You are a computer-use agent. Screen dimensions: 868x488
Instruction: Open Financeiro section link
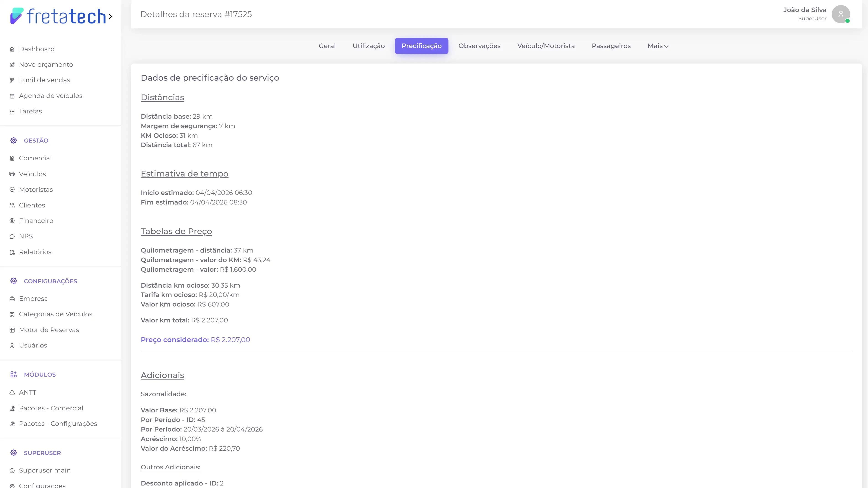tap(36, 221)
